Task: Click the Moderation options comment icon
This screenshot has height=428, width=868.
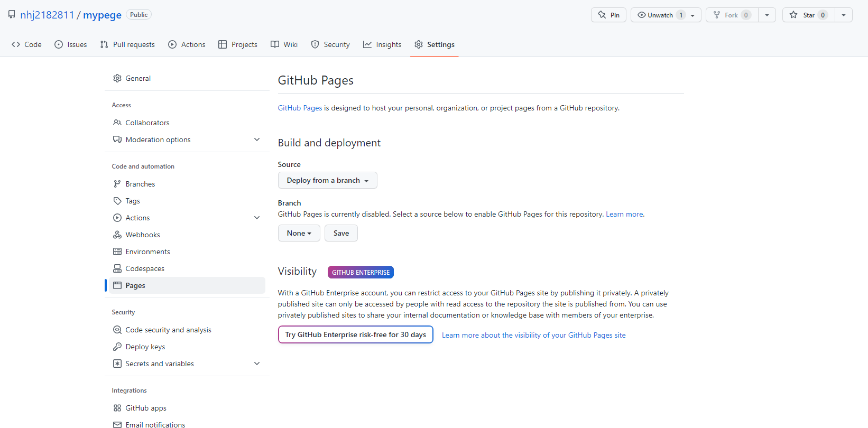Action: pyautogui.click(x=117, y=139)
